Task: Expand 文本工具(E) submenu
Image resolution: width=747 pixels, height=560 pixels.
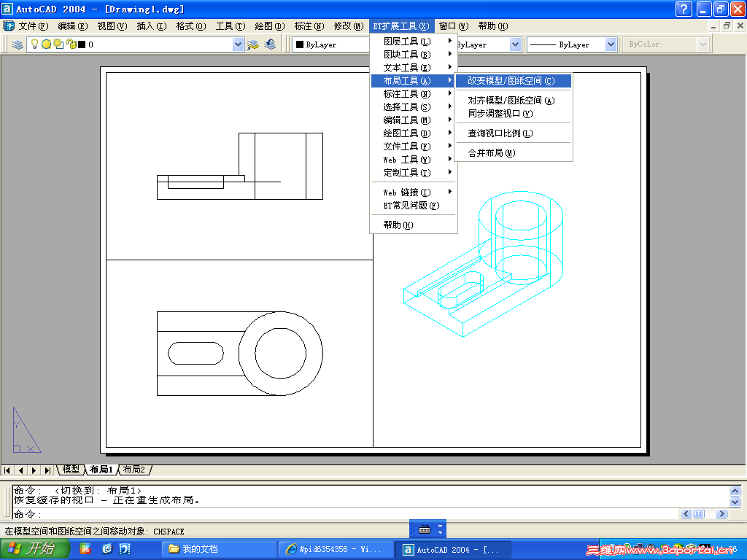Action: point(414,68)
